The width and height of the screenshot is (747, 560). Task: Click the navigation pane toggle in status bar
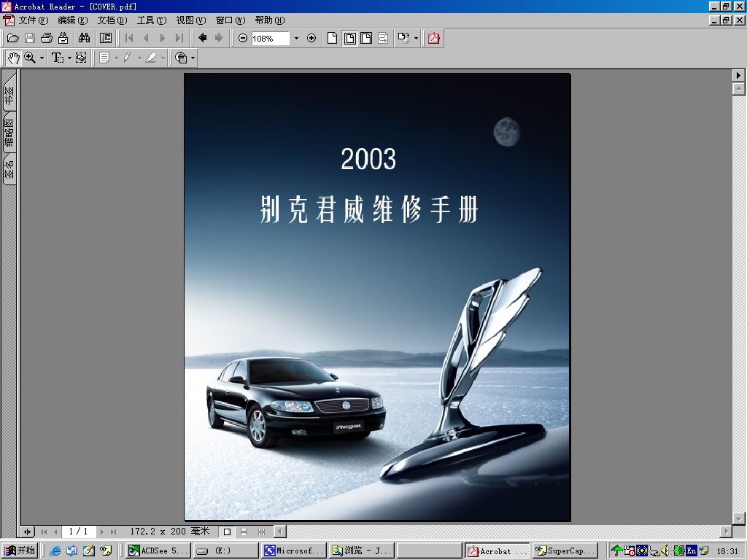point(28,532)
